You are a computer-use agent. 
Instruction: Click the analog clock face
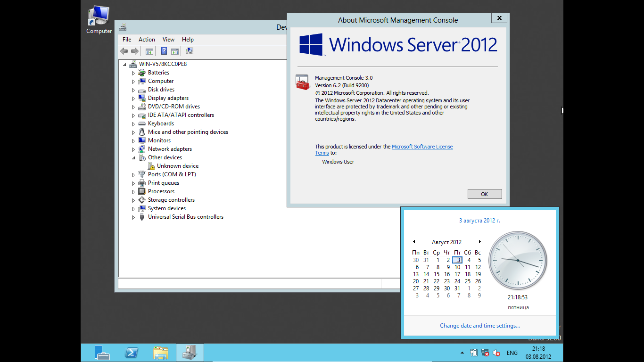coord(518,261)
